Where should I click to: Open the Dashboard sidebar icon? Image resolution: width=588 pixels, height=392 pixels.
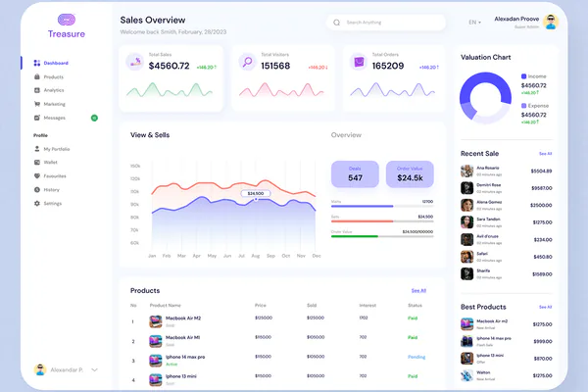click(x=37, y=63)
